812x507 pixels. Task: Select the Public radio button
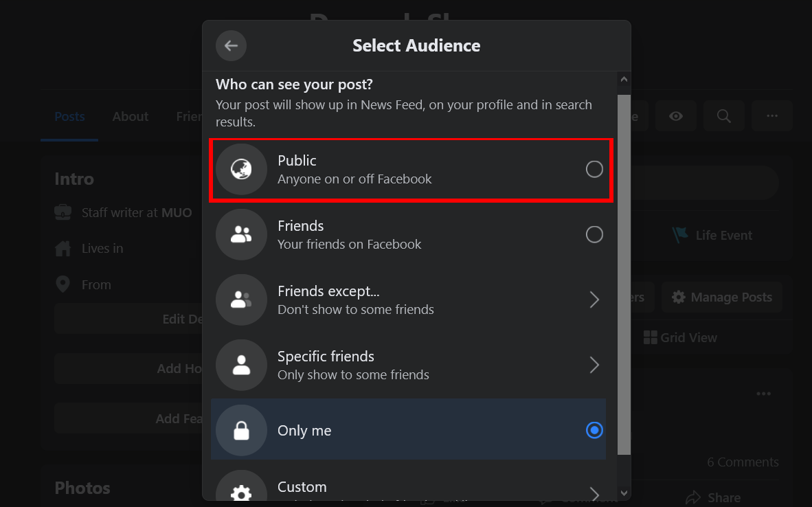coord(594,168)
